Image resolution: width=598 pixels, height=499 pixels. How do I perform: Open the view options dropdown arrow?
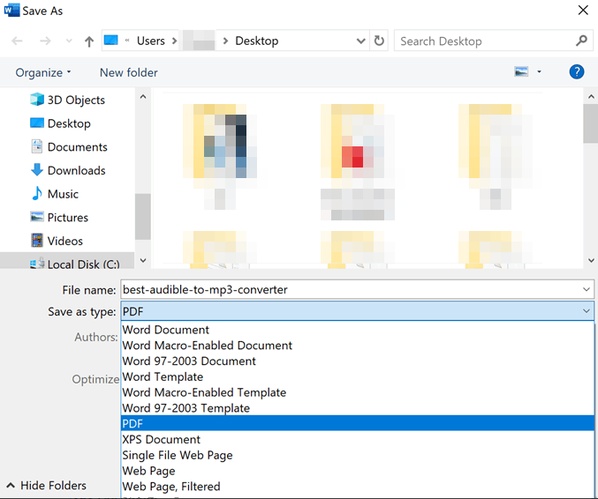click(539, 71)
